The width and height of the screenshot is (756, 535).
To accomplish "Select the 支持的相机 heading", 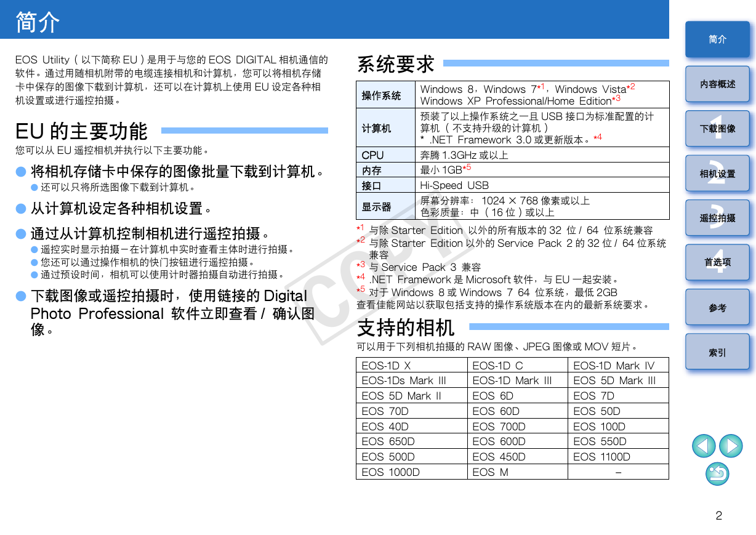I will 406,328.
